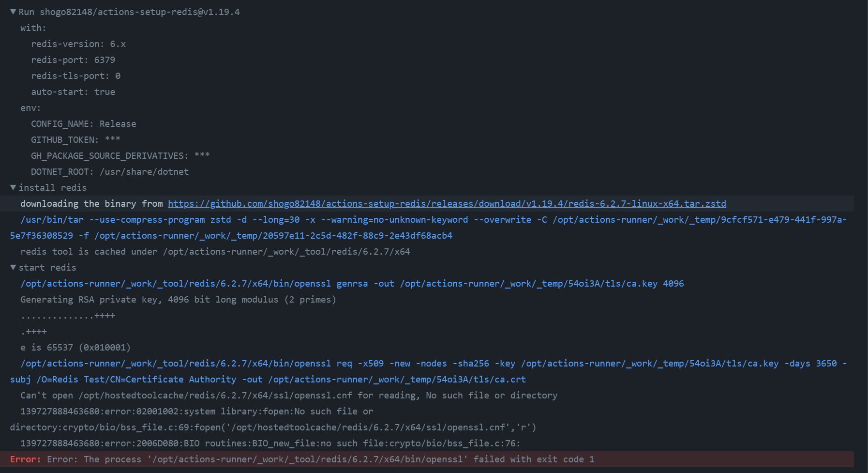This screenshot has height=473, width=868.
Task: Click the redis tool is cached line
Action: pyautogui.click(x=215, y=251)
